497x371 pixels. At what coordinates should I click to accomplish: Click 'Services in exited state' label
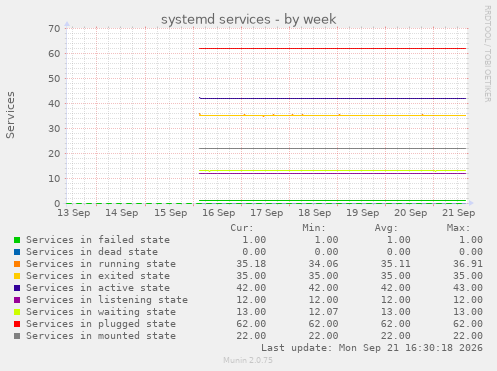point(98,276)
